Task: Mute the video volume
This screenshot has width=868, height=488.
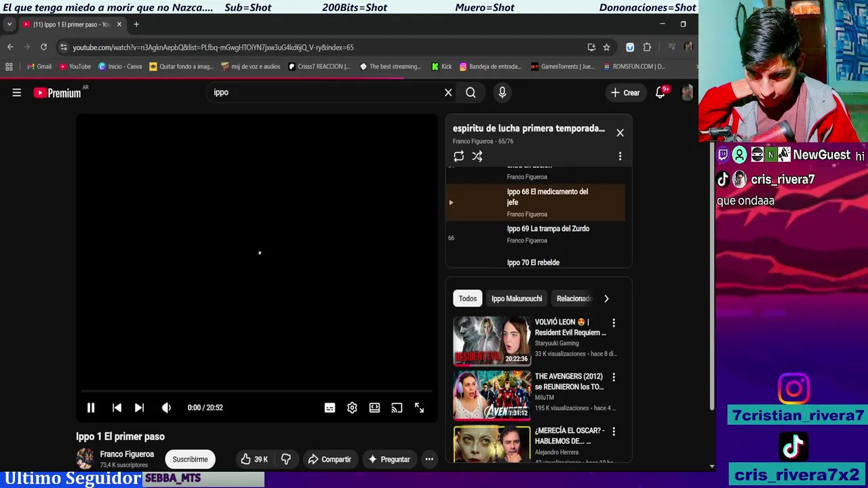Action: click(x=166, y=407)
